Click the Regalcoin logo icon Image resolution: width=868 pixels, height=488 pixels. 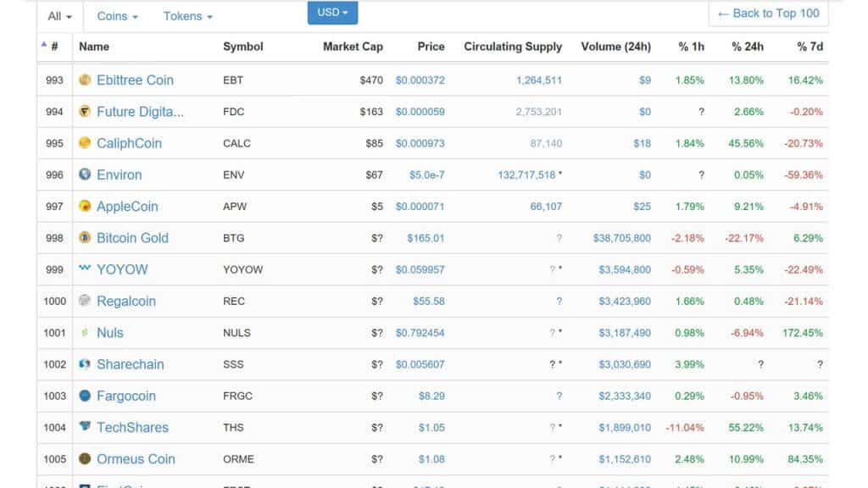click(85, 301)
